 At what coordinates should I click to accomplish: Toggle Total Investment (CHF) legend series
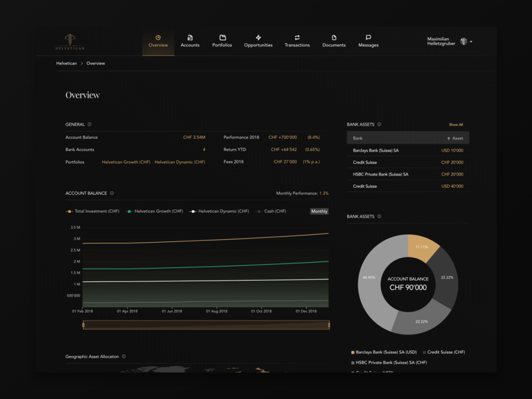[x=92, y=211]
